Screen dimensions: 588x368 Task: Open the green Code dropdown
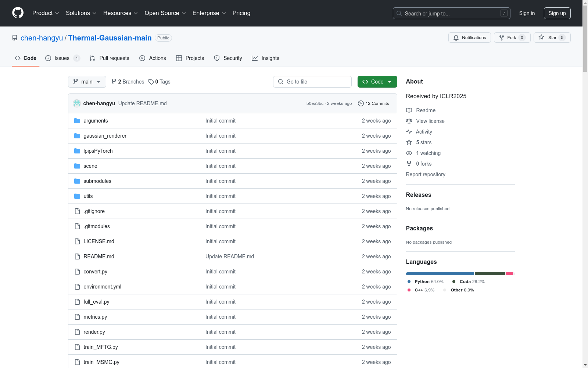point(377,82)
